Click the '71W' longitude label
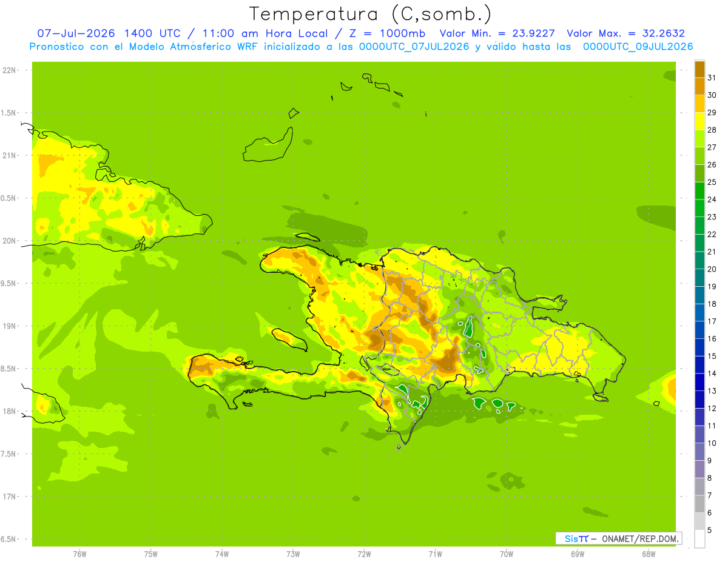 tap(435, 554)
